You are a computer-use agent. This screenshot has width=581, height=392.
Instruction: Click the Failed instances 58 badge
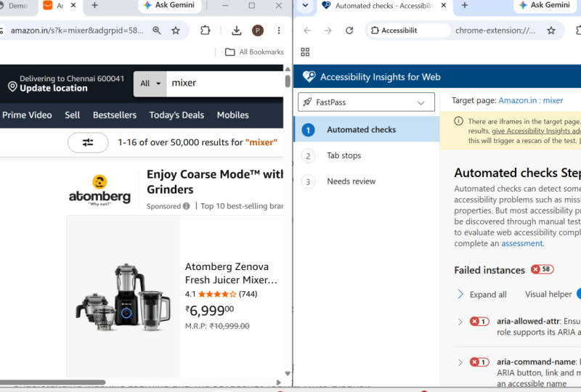pyautogui.click(x=542, y=269)
